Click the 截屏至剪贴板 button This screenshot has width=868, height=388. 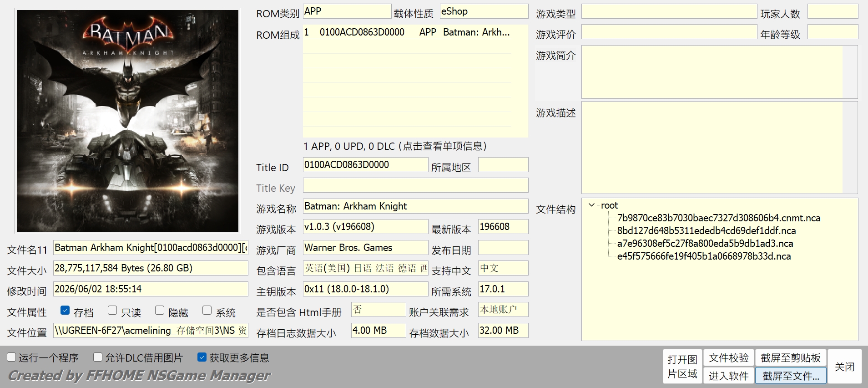[791, 358]
